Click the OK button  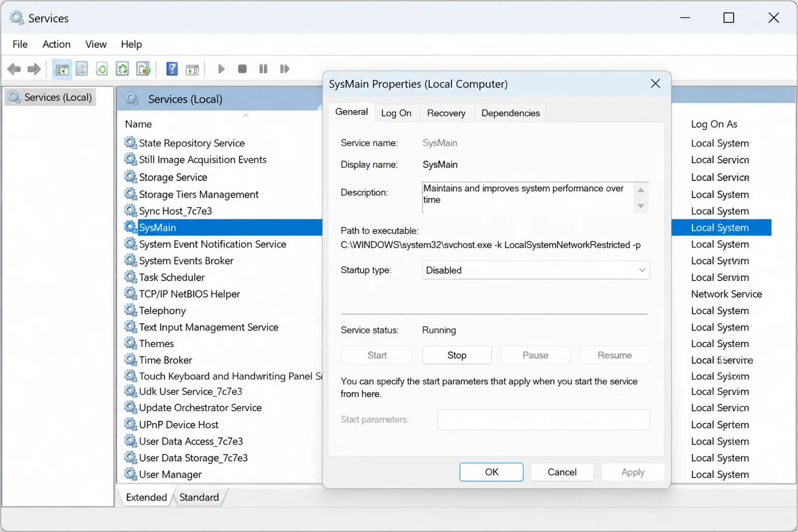click(491, 472)
